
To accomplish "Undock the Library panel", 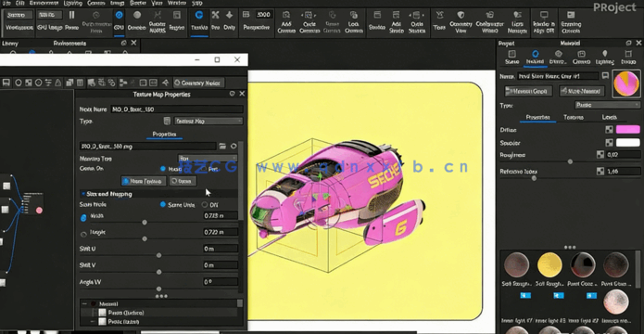I will click(123, 43).
